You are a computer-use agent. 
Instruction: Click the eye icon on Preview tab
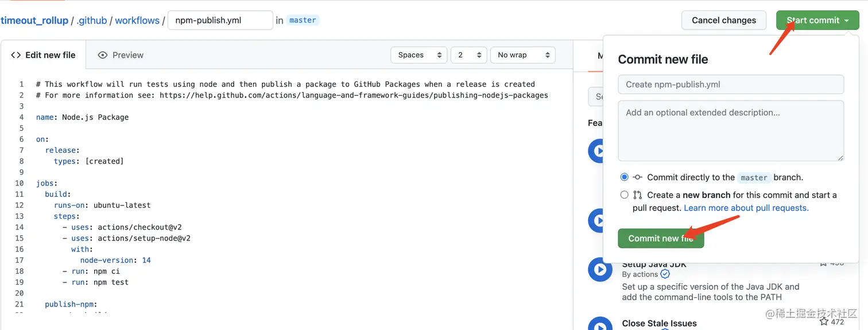click(103, 55)
